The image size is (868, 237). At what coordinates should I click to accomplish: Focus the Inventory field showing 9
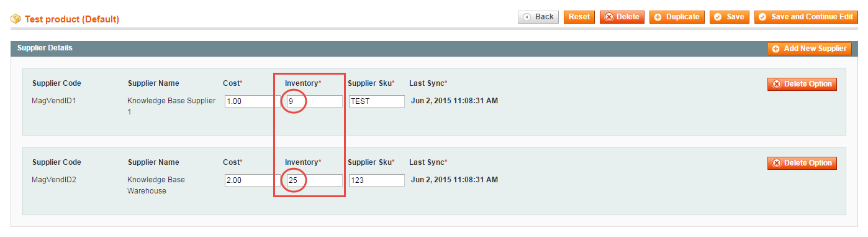[x=315, y=101]
